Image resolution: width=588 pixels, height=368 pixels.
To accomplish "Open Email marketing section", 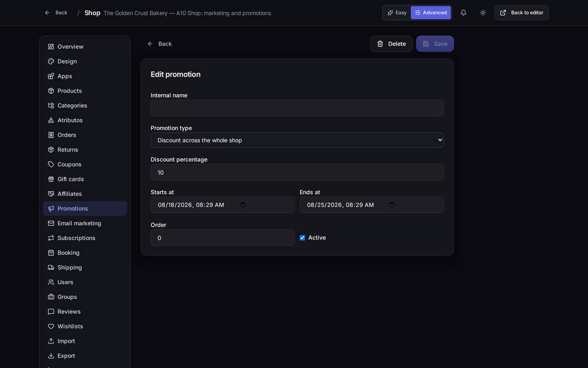I will click(85, 223).
